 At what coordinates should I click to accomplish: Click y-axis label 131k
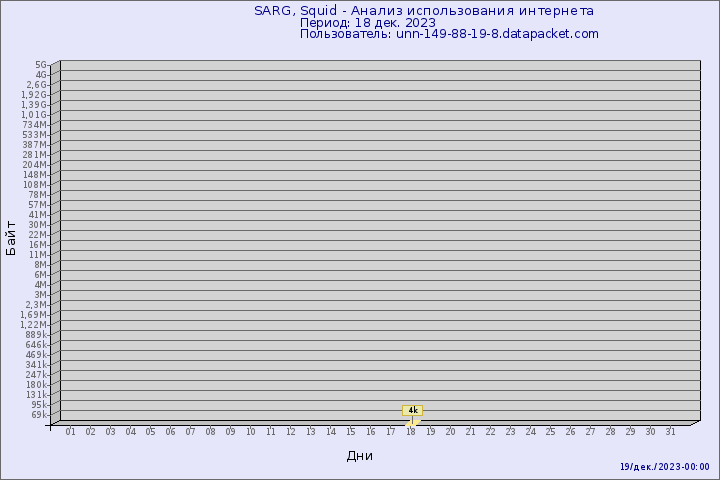point(36,395)
